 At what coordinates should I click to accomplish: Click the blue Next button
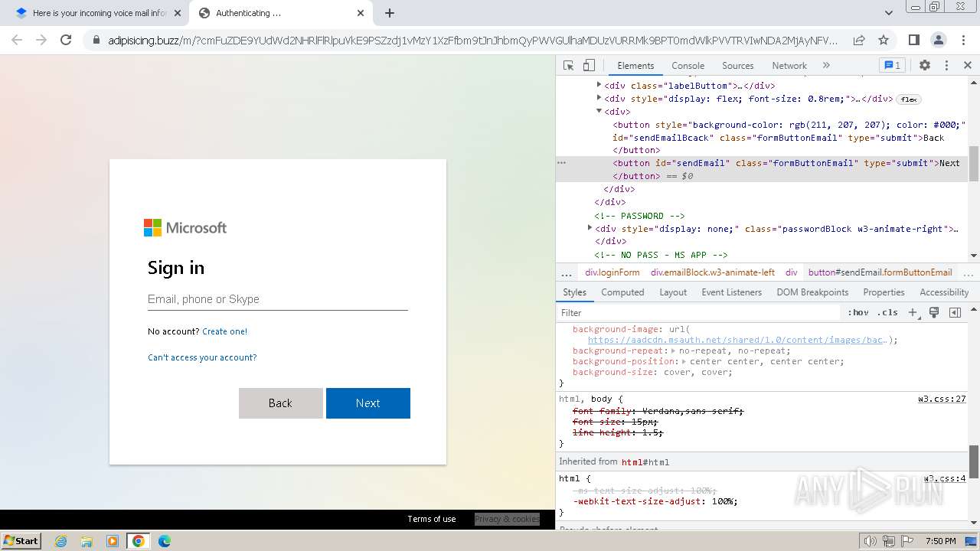click(367, 403)
